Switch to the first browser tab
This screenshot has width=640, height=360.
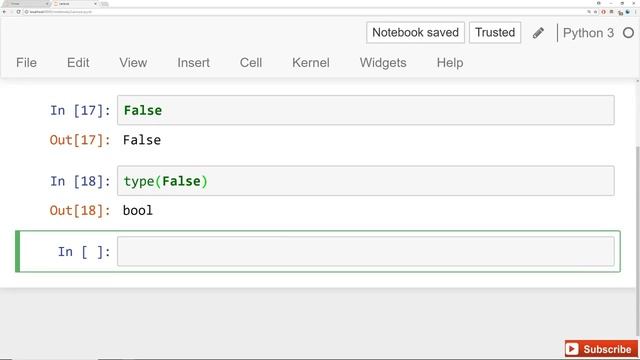coord(27,4)
